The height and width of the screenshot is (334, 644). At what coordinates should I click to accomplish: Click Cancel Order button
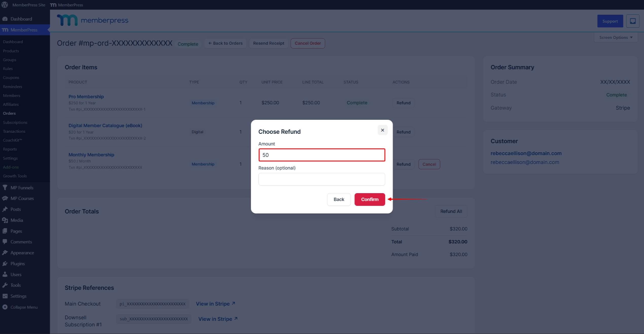pyautogui.click(x=308, y=43)
